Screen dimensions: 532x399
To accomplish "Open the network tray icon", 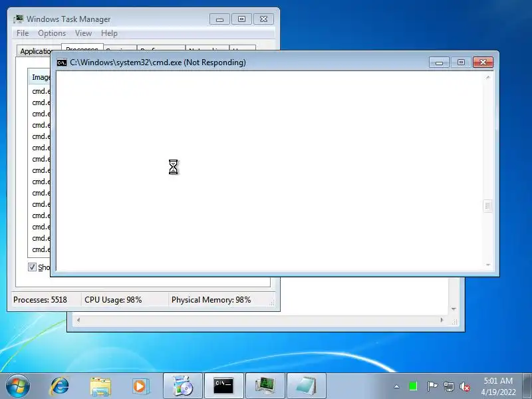I will pos(448,386).
